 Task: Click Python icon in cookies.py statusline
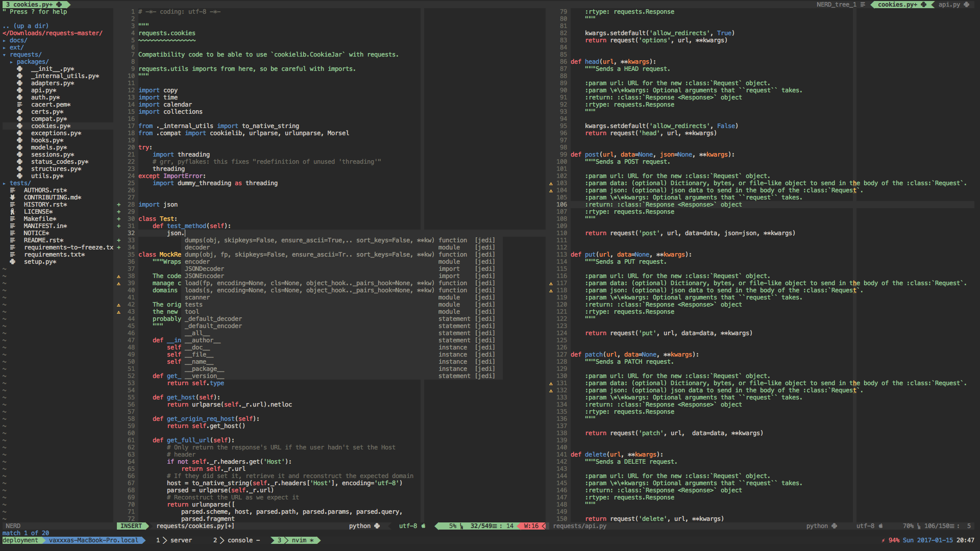(x=377, y=526)
